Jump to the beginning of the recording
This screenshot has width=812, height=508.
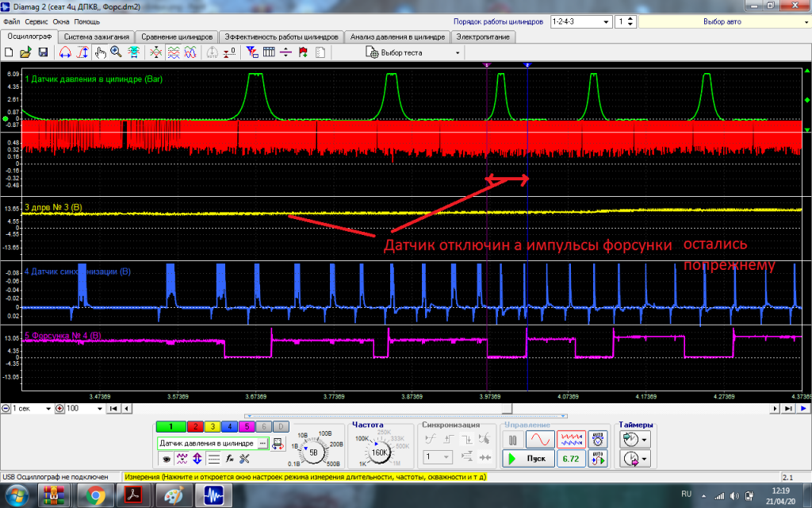(113, 409)
